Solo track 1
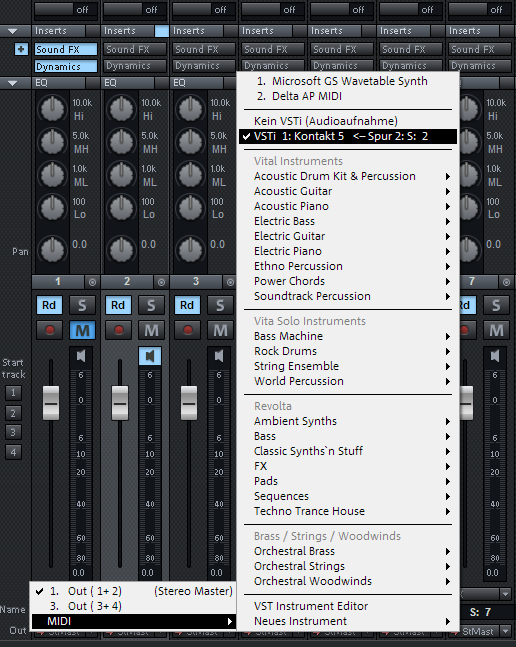 82,305
